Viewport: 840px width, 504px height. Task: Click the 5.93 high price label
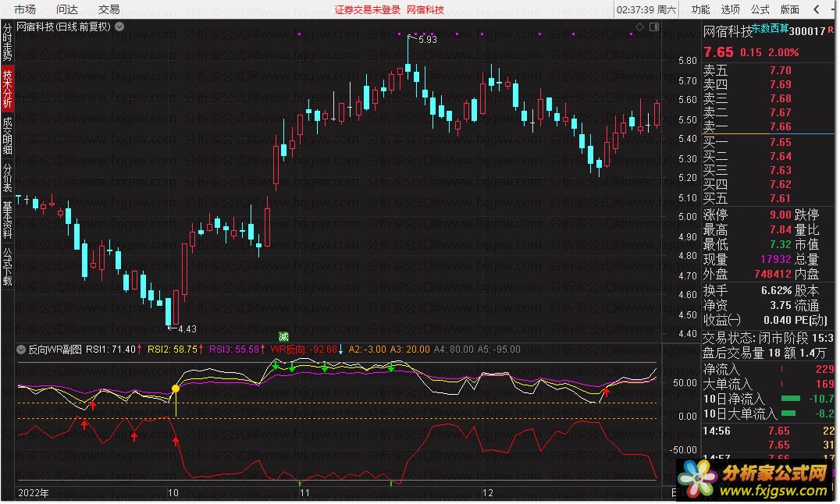tap(428, 39)
